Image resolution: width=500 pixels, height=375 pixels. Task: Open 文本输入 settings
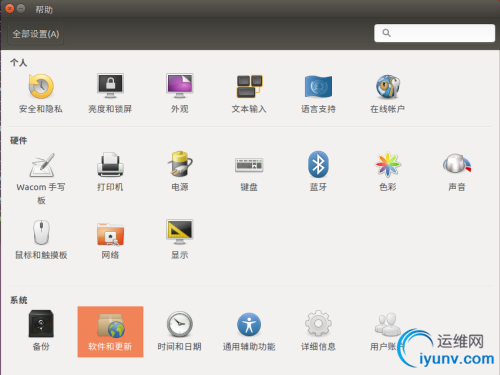pyautogui.click(x=249, y=93)
